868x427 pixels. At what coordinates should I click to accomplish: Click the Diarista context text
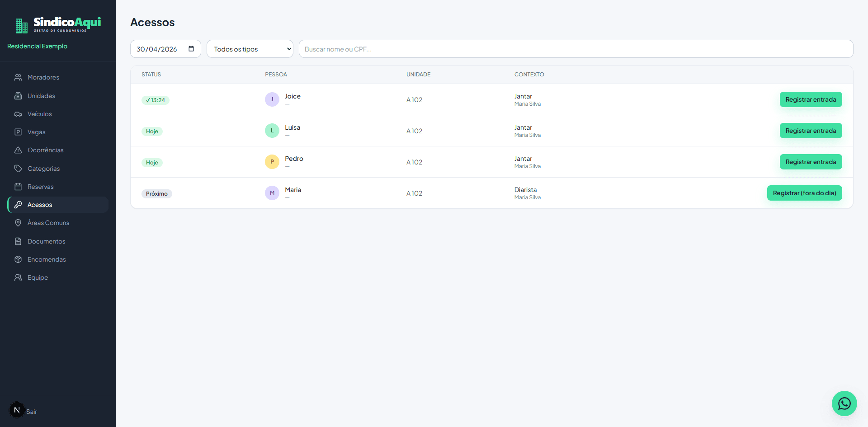click(x=525, y=190)
